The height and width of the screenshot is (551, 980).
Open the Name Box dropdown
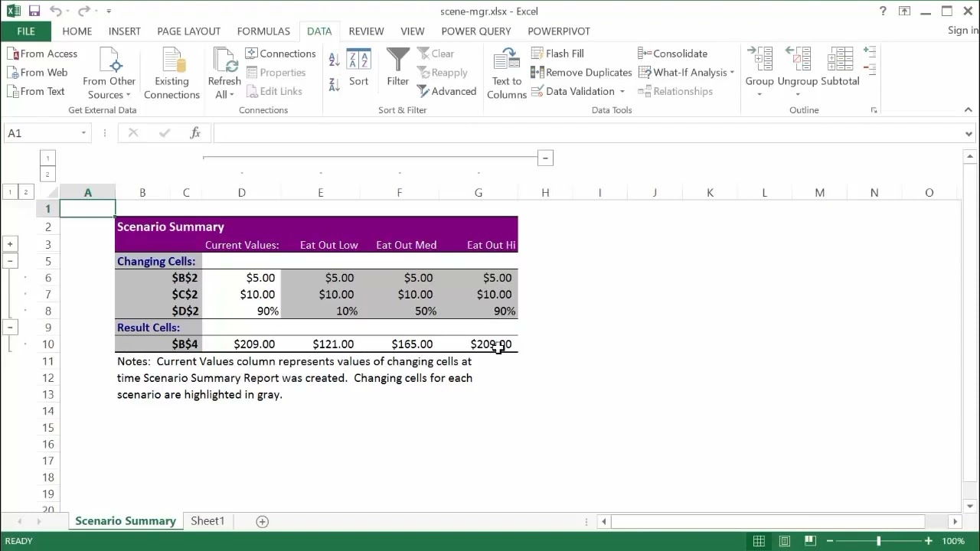tap(83, 133)
